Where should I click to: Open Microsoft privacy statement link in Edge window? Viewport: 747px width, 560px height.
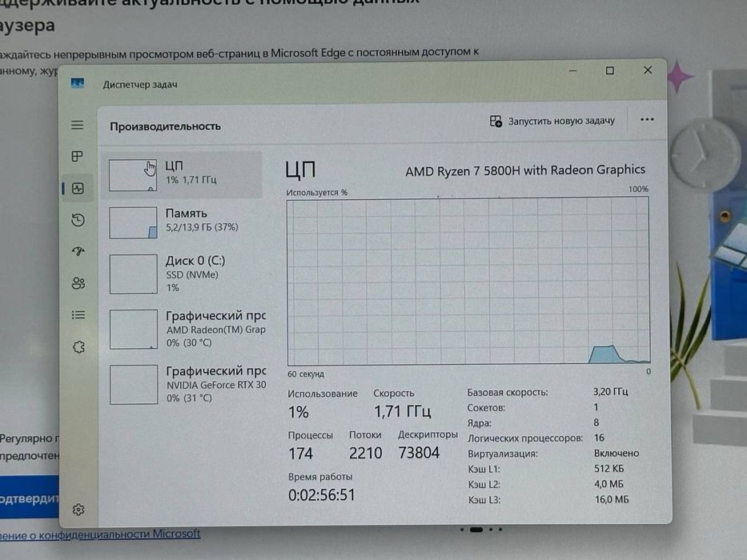click(100, 534)
